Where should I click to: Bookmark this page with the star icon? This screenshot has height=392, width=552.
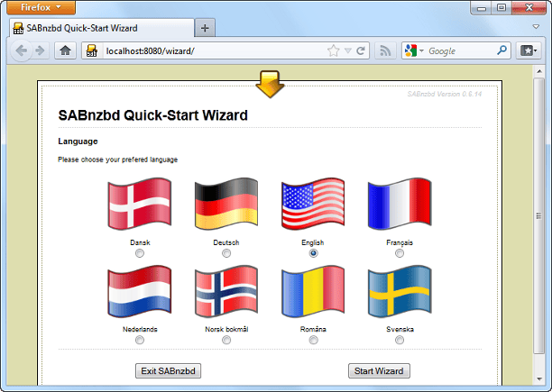[333, 51]
